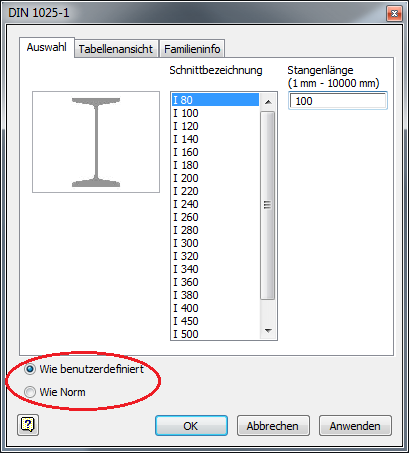Image resolution: width=409 pixels, height=453 pixels.
Task: Select section I 120
Action: pyautogui.click(x=215, y=126)
